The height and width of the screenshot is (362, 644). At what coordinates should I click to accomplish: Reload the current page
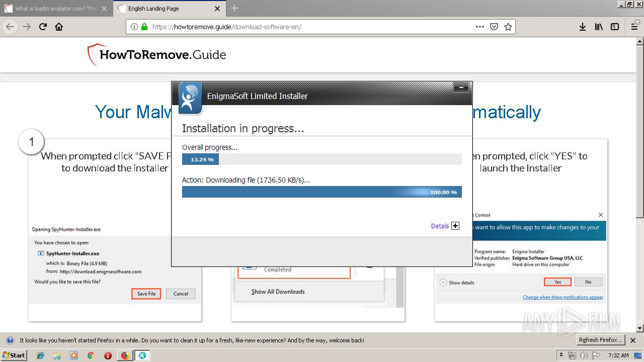pos(43,27)
